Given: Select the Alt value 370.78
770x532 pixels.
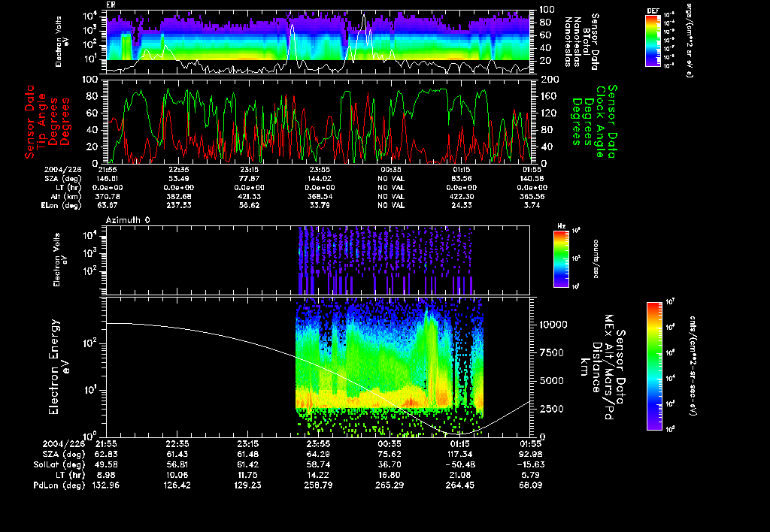Looking at the screenshot, I should click(x=106, y=195).
